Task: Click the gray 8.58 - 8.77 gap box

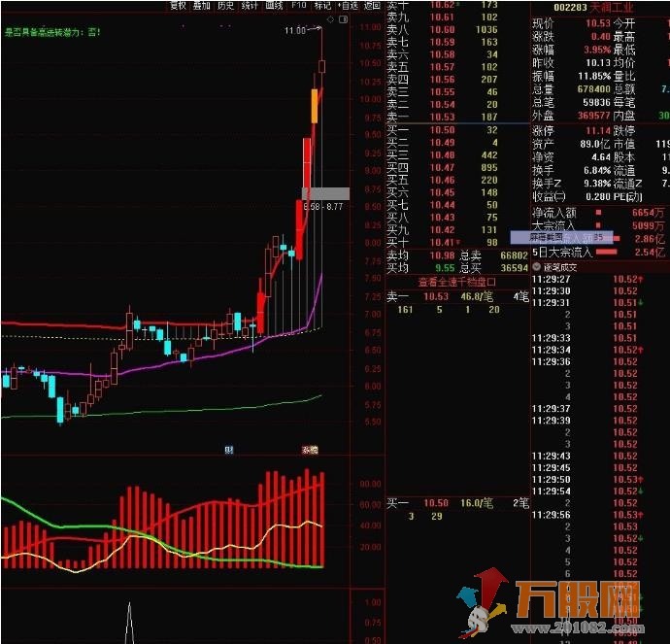Action: [x=325, y=193]
